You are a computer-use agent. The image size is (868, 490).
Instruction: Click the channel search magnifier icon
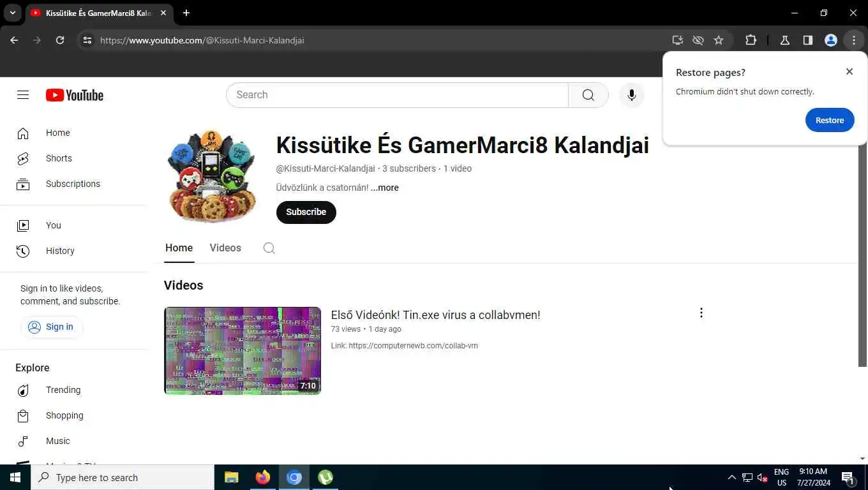coord(269,248)
